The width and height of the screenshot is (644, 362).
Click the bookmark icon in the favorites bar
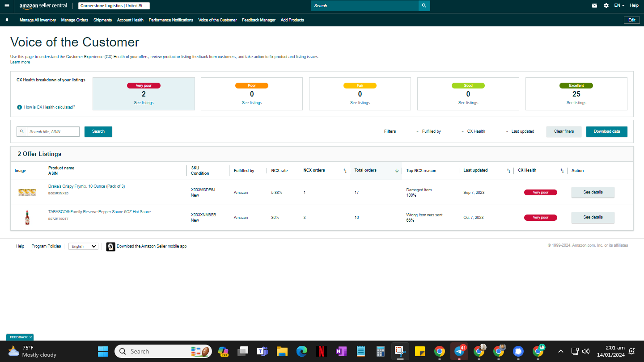7,20
